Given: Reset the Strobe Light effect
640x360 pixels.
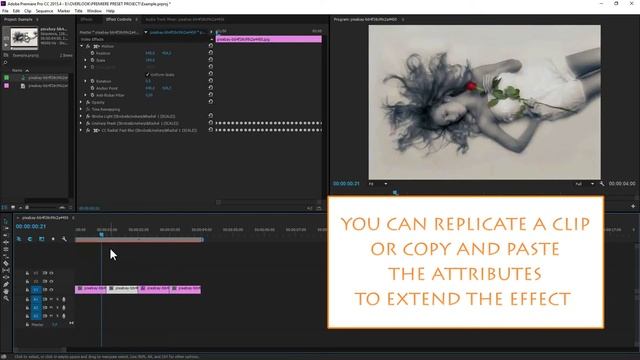Looking at the screenshot, I should point(211,116).
